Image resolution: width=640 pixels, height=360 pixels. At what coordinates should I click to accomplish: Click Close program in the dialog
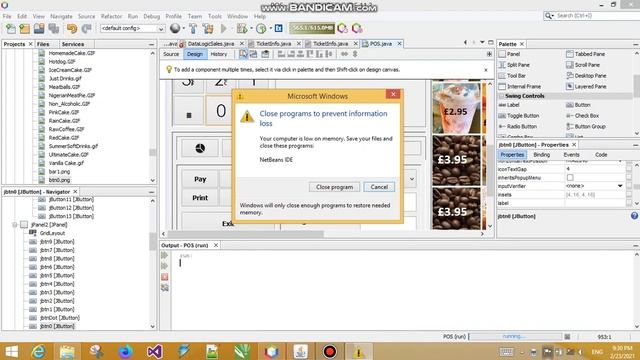[x=334, y=187]
